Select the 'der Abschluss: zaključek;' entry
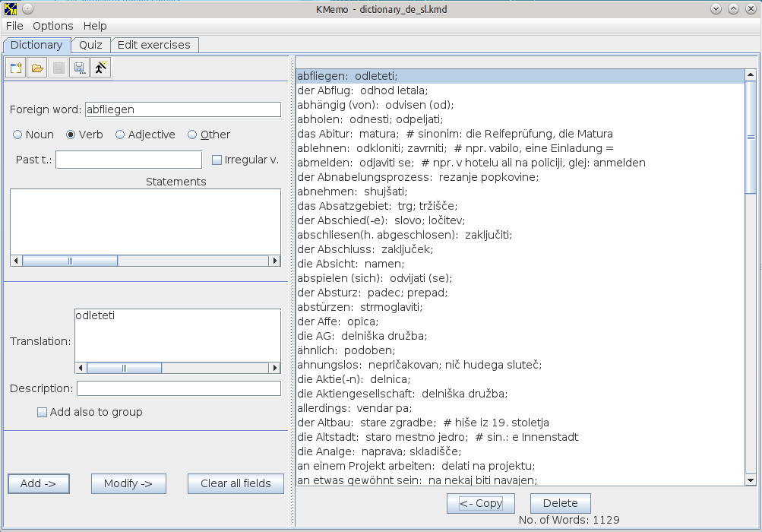 point(520,249)
